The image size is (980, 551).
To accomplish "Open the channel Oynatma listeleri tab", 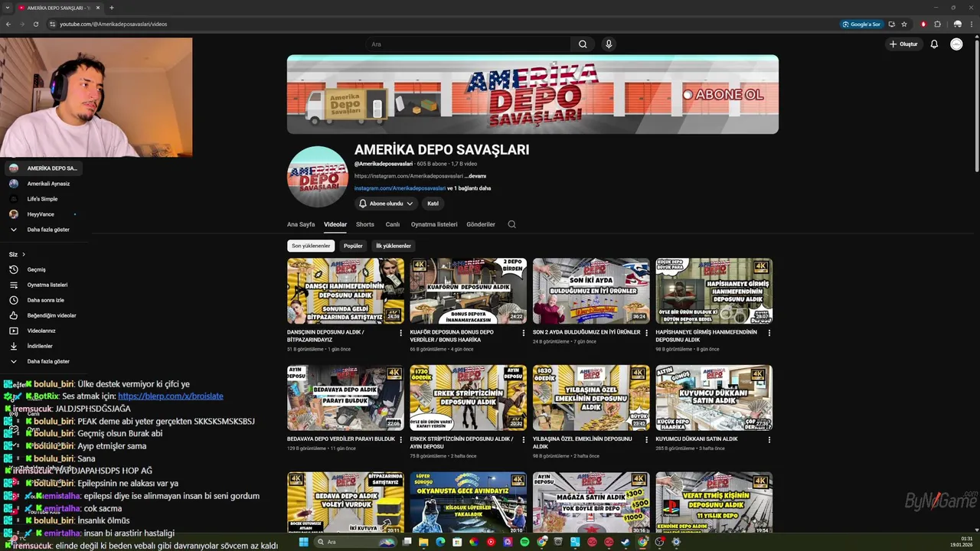I will click(x=434, y=224).
